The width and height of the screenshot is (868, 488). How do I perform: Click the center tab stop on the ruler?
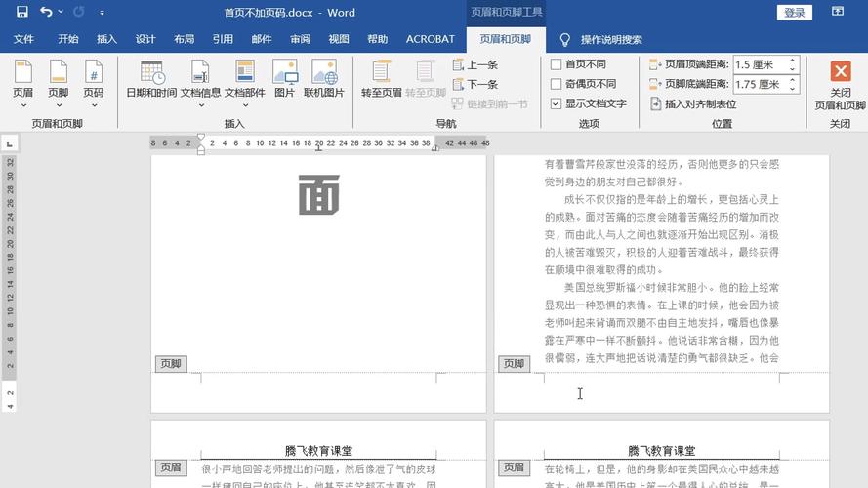[319, 148]
